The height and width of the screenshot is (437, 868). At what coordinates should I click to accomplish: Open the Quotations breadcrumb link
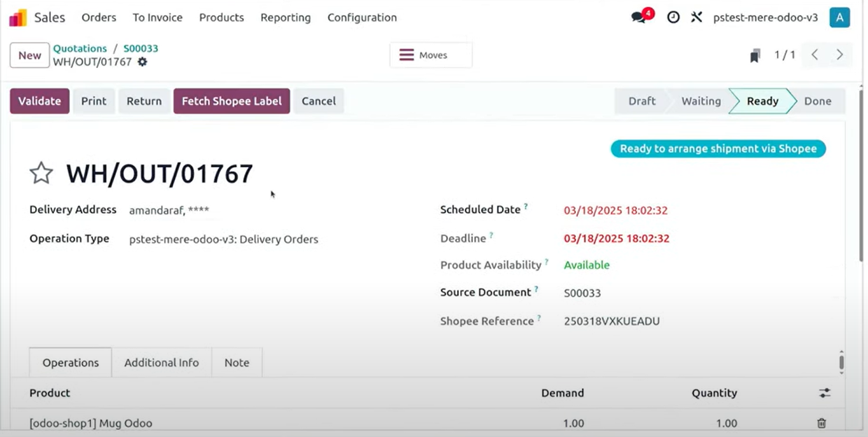[x=80, y=48]
